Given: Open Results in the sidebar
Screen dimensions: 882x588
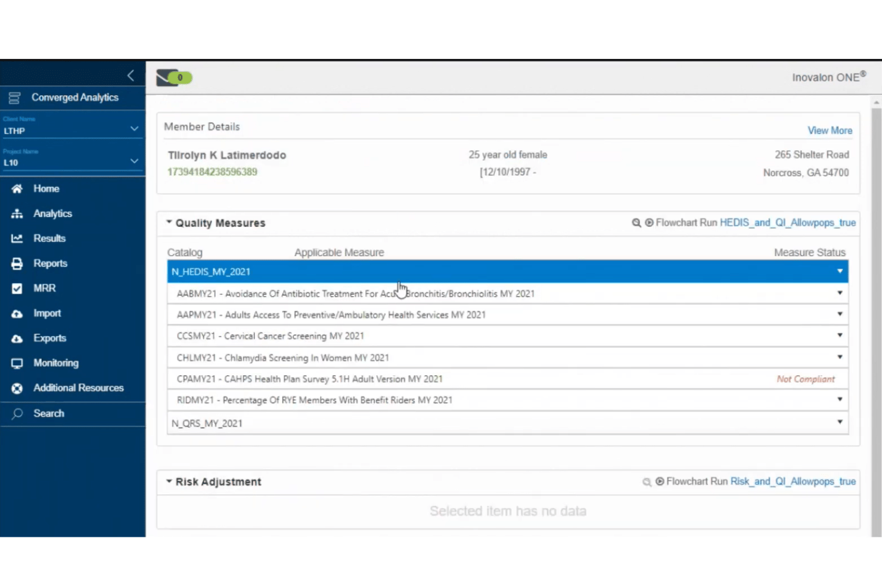Looking at the screenshot, I should [x=49, y=238].
